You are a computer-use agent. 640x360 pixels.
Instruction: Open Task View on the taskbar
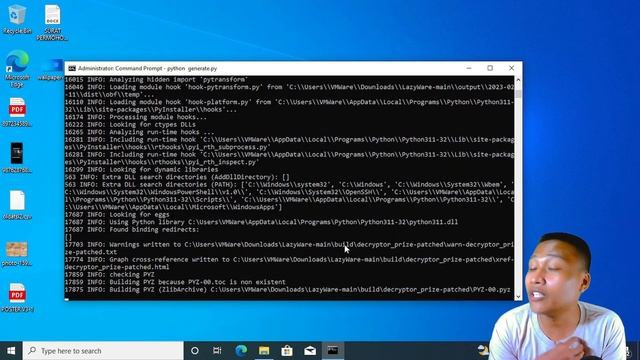(217, 351)
